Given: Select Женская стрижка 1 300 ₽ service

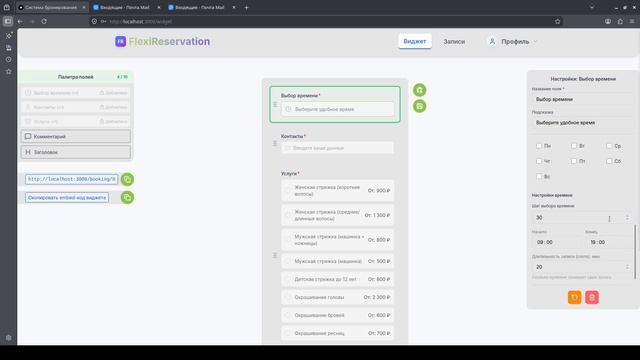Looking at the screenshot, I should 338,215.
